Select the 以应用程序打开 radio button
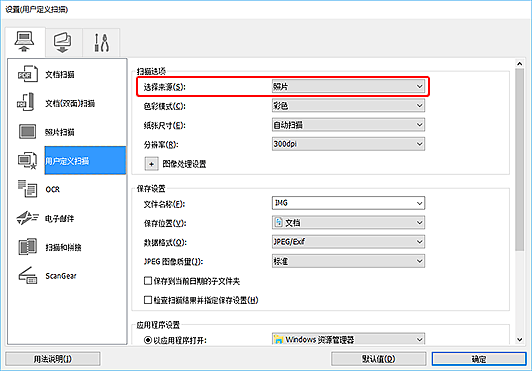Screen dimensions: 532x371 148,340
